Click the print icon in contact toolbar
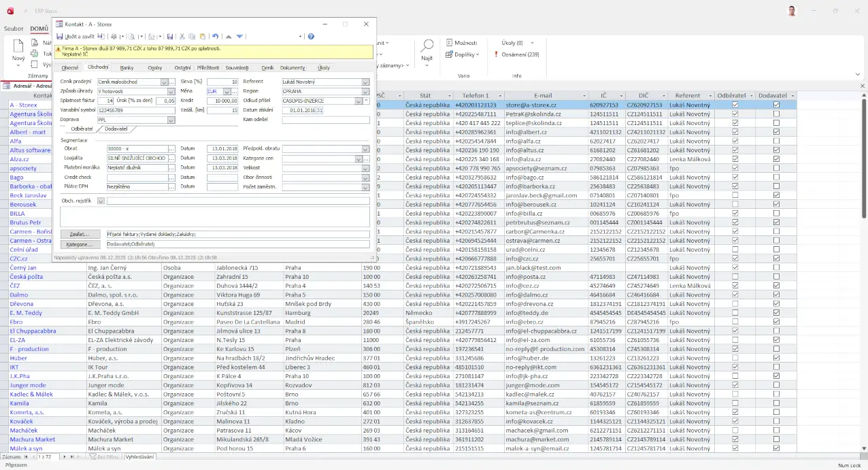 point(114,36)
